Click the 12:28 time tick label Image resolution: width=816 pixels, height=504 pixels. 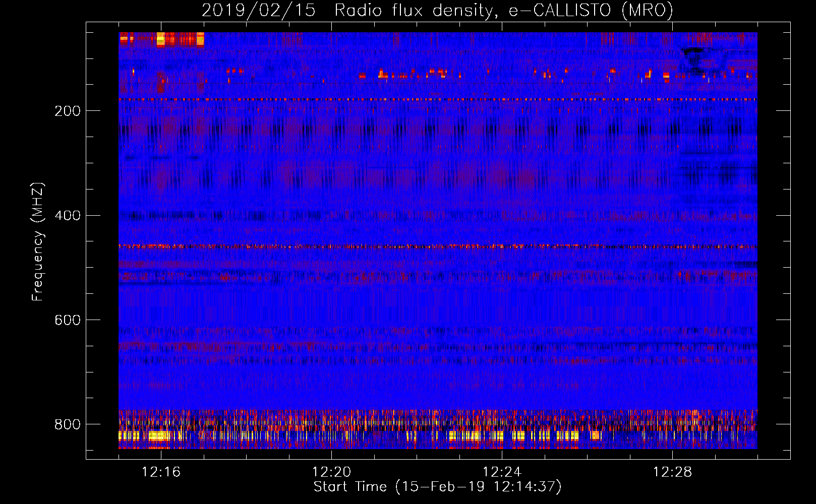tap(673, 472)
